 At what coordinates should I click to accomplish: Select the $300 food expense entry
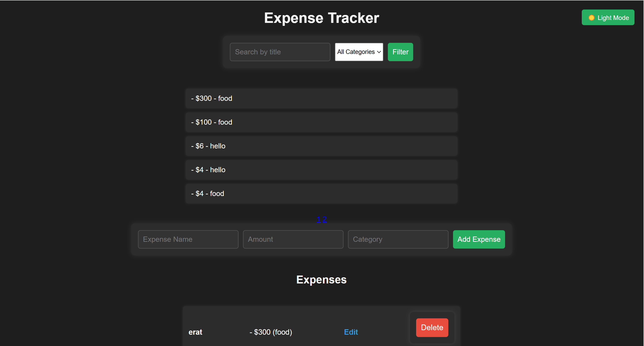click(x=321, y=98)
